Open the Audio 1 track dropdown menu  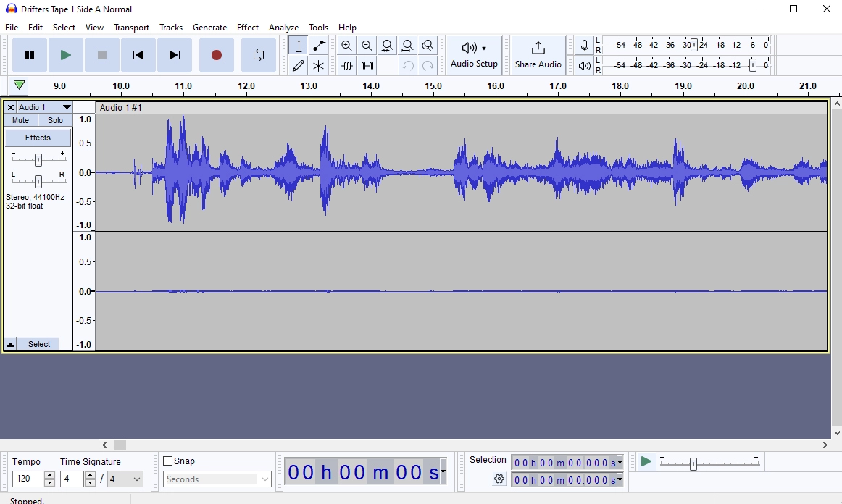coord(67,107)
